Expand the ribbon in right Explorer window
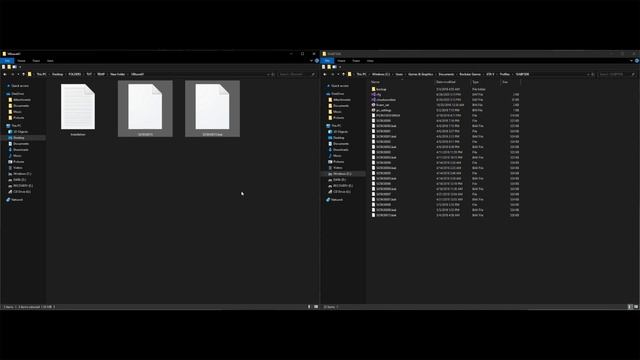The image size is (640, 360). (x=631, y=61)
